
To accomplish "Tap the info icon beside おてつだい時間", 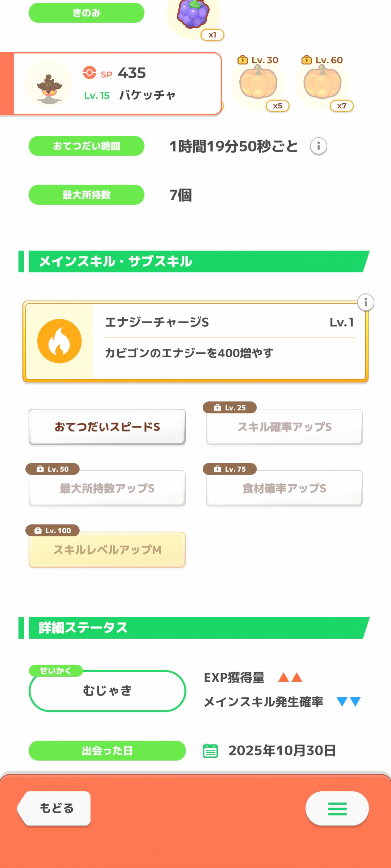I will pyautogui.click(x=319, y=146).
